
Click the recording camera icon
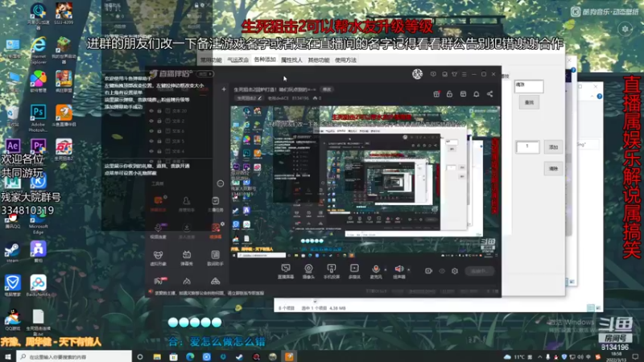tap(428, 271)
